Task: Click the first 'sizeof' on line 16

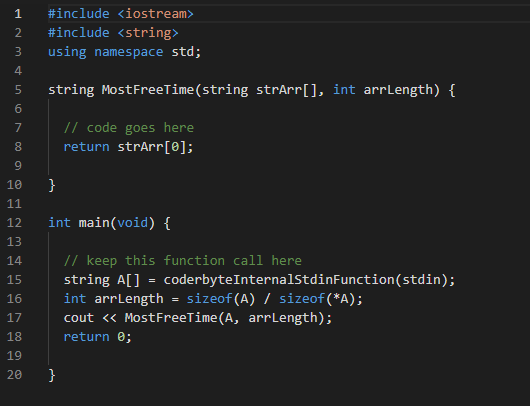Action: [x=210, y=299]
